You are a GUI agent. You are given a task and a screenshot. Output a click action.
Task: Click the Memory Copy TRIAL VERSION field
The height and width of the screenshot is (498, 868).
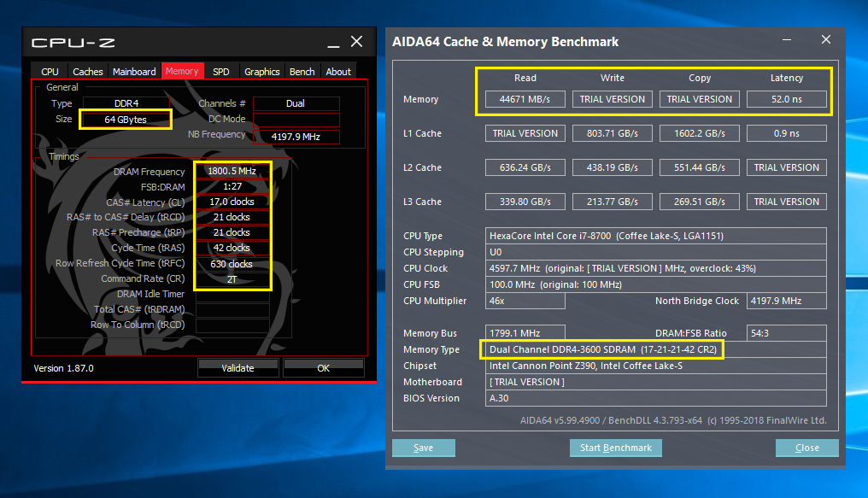tap(699, 99)
